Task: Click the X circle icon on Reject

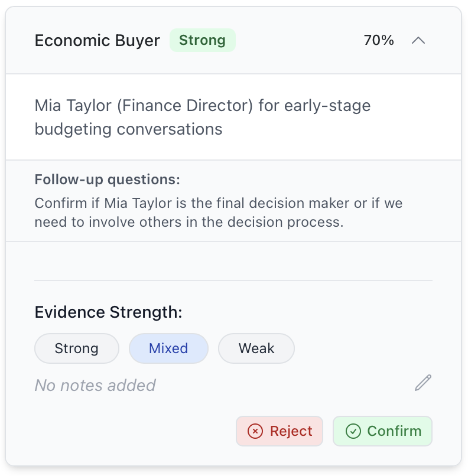Action: click(x=255, y=432)
